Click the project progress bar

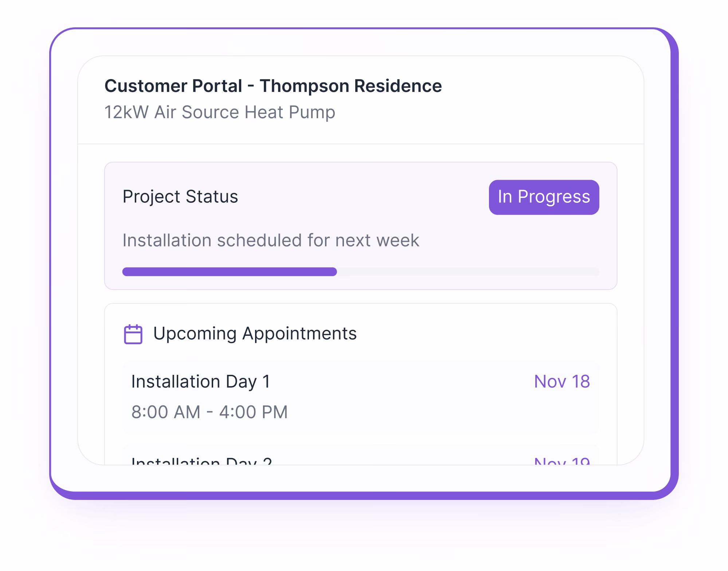(361, 272)
